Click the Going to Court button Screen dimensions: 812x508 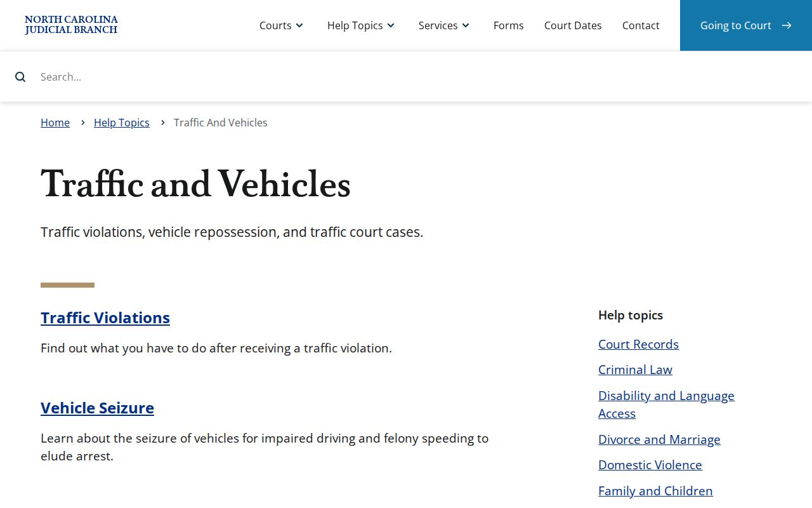point(746,25)
